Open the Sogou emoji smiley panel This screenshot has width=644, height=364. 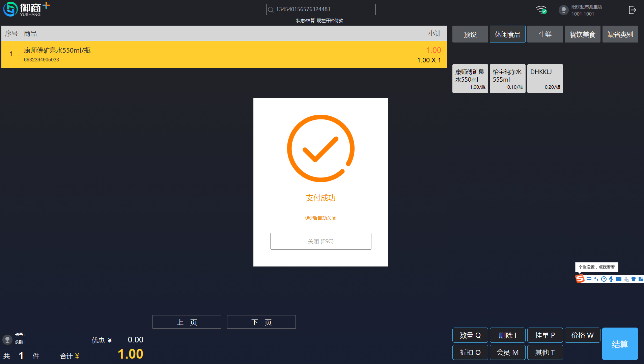pos(604,279)
